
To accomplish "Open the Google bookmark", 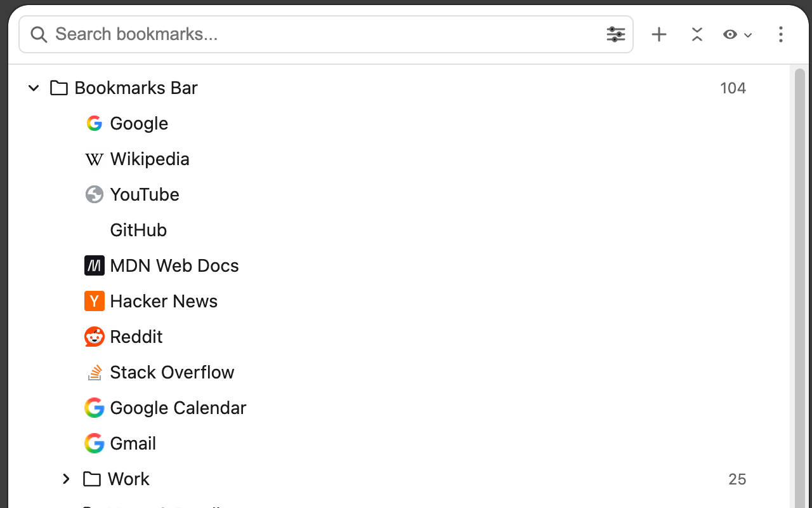I will (139, 123).
